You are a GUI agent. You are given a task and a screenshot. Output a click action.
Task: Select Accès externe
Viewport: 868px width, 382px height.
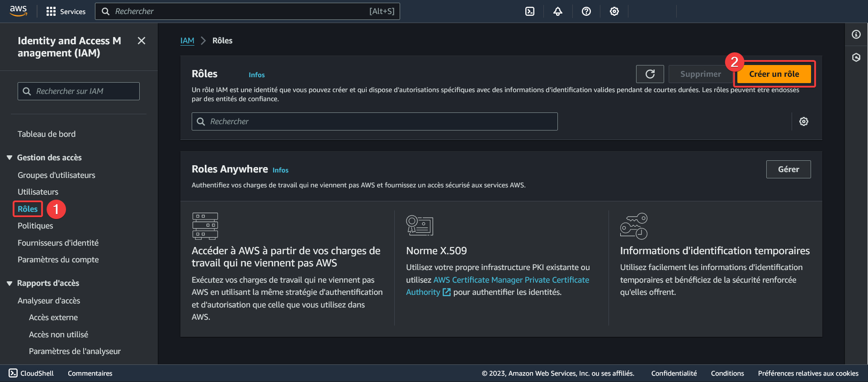click(53, 317)
